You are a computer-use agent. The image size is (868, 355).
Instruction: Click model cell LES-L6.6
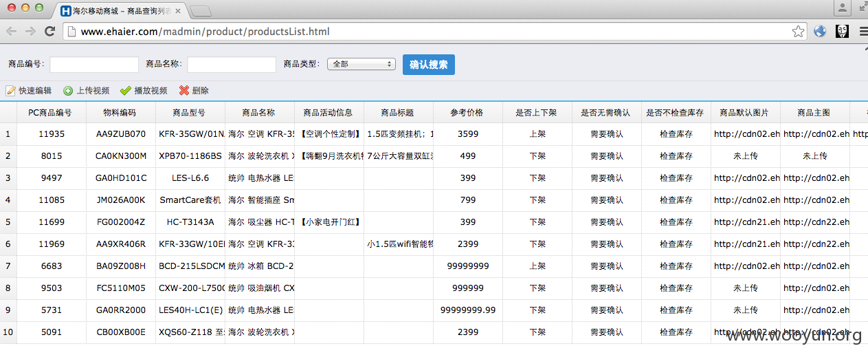(x=190, y=178)
